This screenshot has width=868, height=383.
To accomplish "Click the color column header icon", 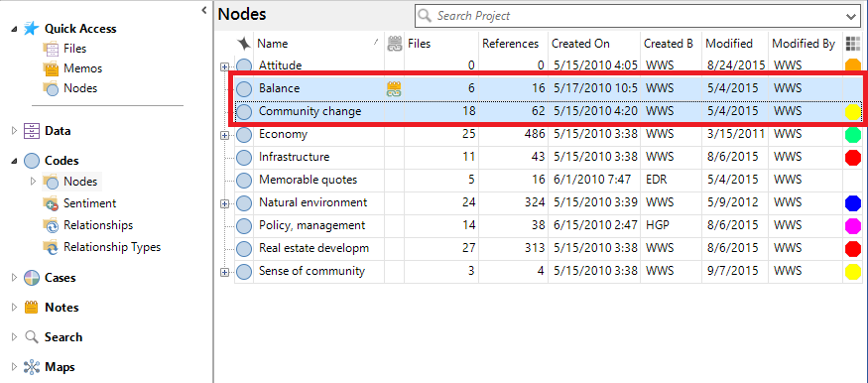I will point(852,44).
